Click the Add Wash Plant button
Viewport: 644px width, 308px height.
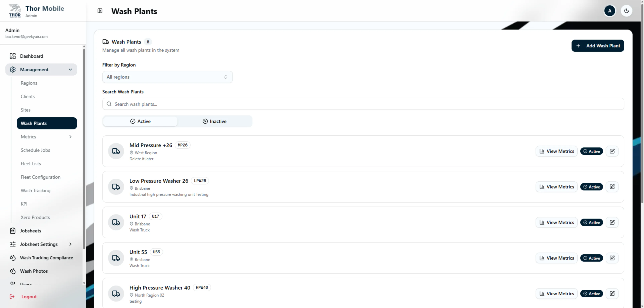[x=598, y=46]
